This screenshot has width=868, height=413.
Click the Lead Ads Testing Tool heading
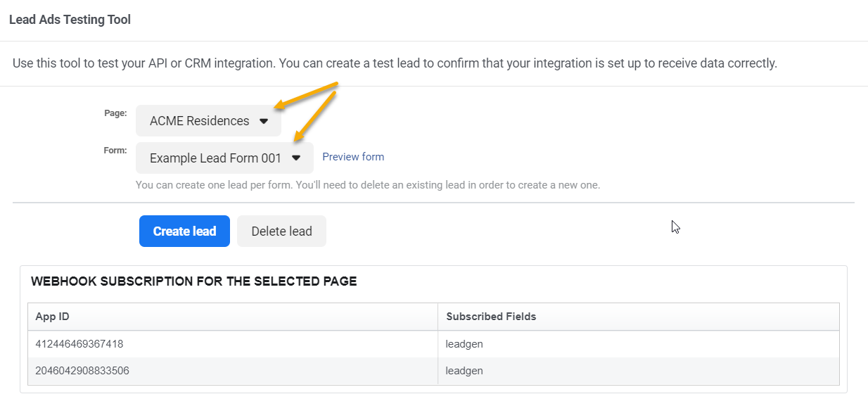click(x=69, y=19)
